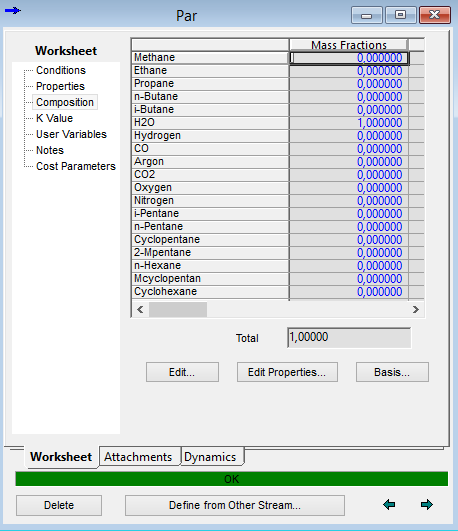Select the Mcyclopentan mass fraction value

click(x=349, y=279)
